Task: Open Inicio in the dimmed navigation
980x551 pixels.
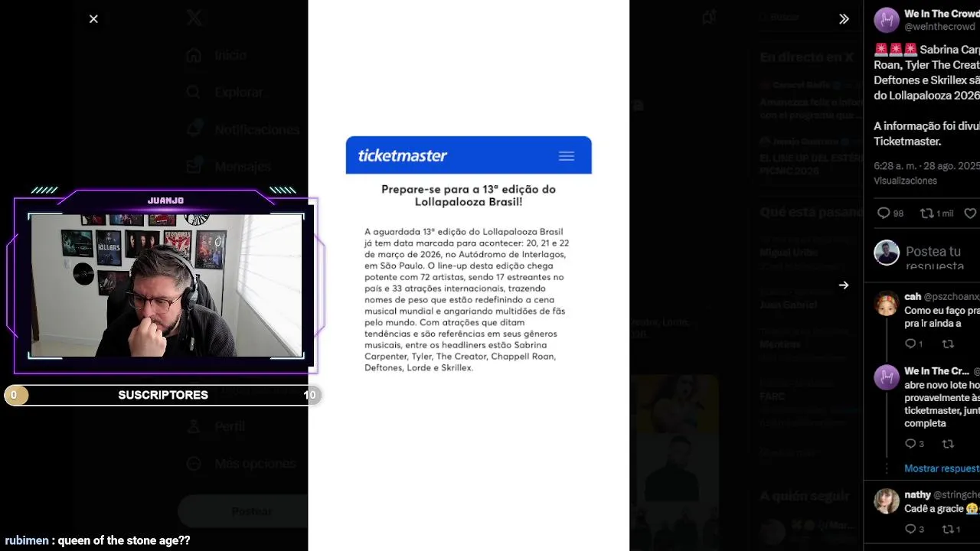Action: click(x=217, y=55)
